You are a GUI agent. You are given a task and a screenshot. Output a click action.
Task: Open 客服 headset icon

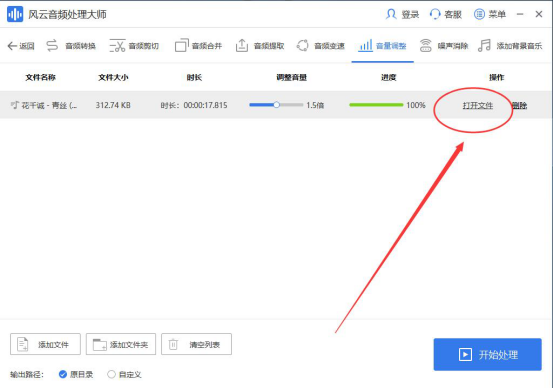pyautogui.click(x=435, y=14)
